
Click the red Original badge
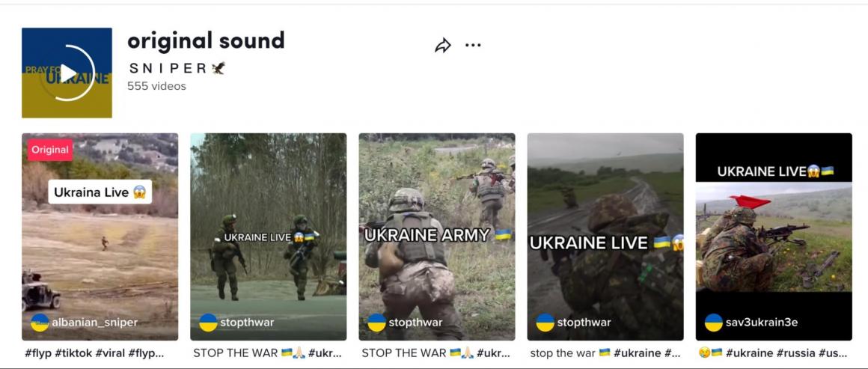click(x=50, y=150)
